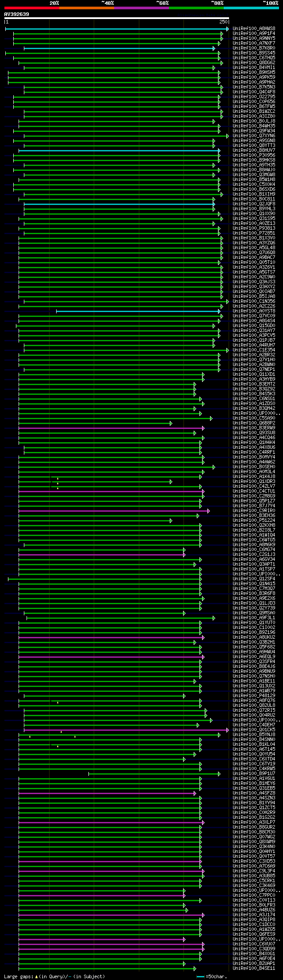The width and height of the screenshot is (283, 980).
Task: Select the UniRef100_C2G1J3 label
Action: point(254,555)
